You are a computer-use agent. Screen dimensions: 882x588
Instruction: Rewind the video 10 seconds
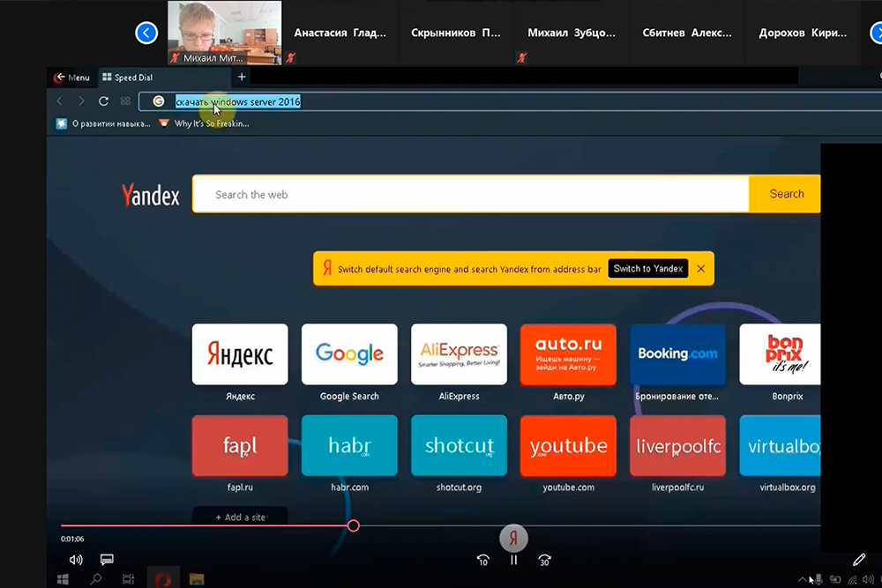(x=482, y=560)
